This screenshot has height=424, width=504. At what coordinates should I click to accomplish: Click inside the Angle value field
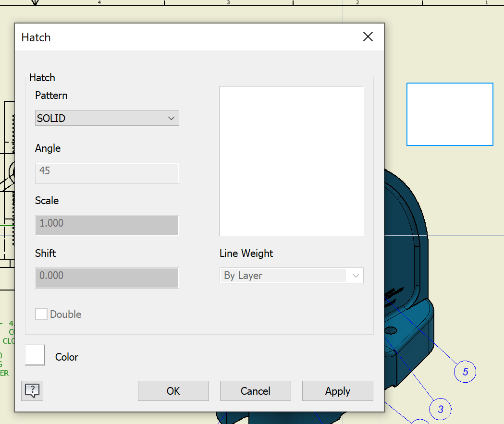click(107, 173)
